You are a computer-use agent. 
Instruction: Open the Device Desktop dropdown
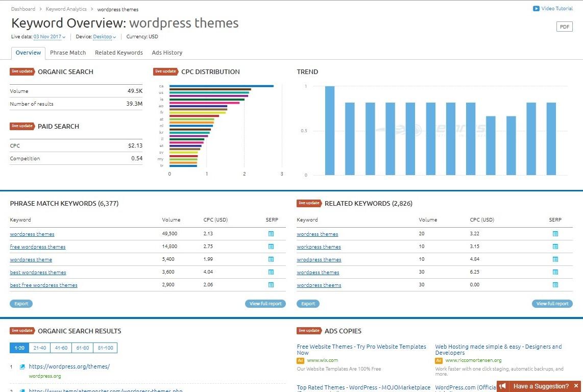[103, 36]
